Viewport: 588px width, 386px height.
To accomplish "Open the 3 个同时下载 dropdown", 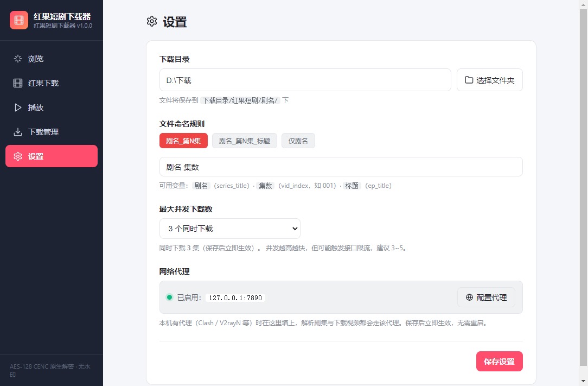I will point(230,229).
